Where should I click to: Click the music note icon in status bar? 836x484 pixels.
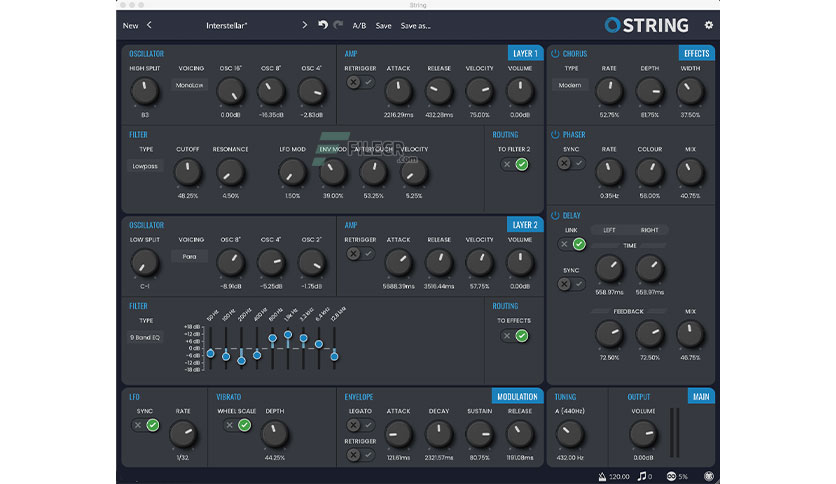point(642,475)
